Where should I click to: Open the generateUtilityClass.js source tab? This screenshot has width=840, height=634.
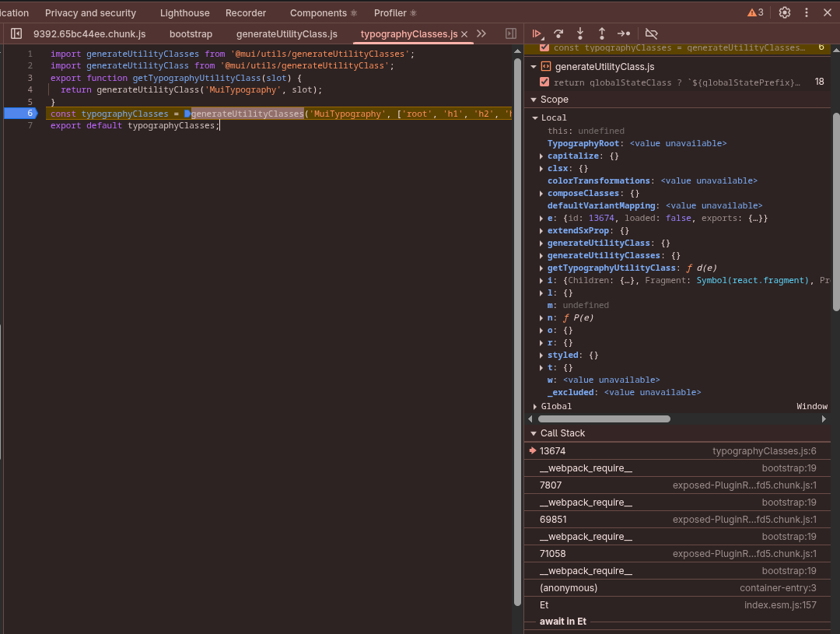pyautogui.click(x=286, y=34)
